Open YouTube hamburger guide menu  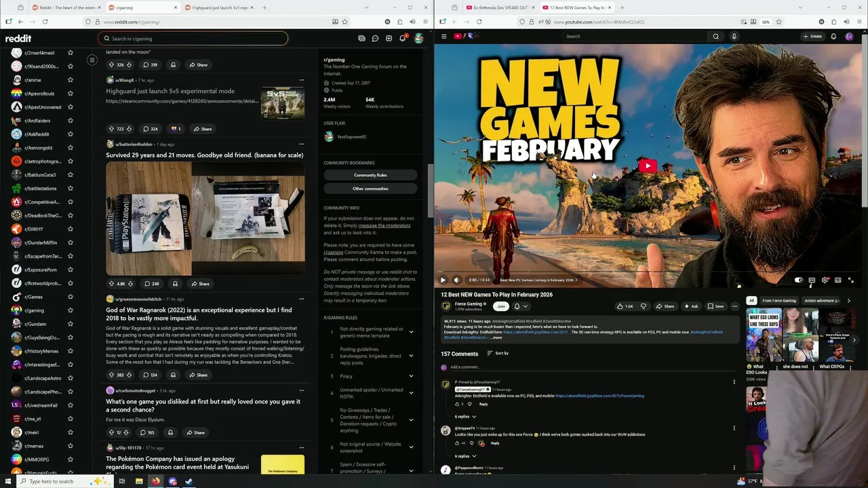(443, 37)
